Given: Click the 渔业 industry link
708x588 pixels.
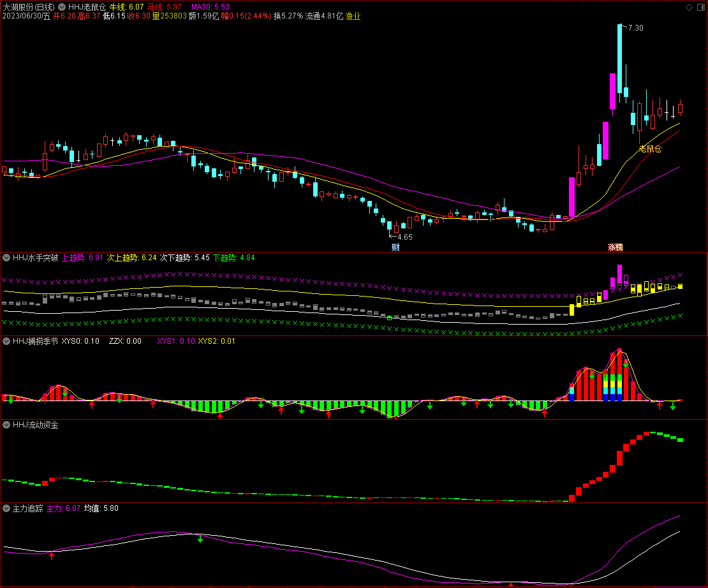Looking at the screenshot, I should (x=353, y=16).
